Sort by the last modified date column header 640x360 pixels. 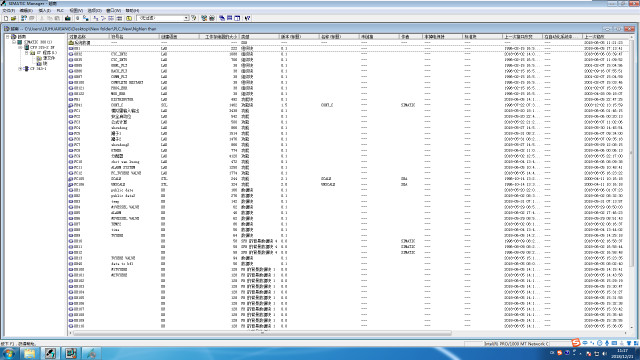[x=606, y=37]
